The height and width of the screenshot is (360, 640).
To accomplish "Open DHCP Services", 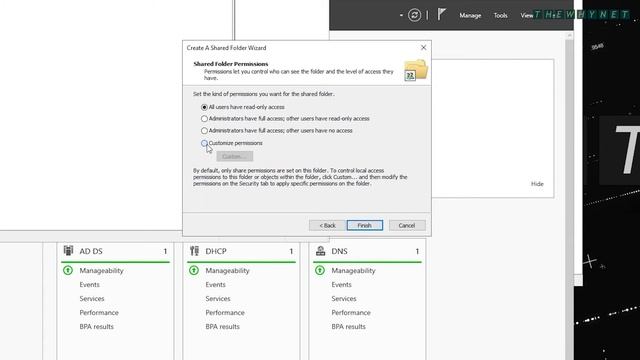I will pos(218,299).
